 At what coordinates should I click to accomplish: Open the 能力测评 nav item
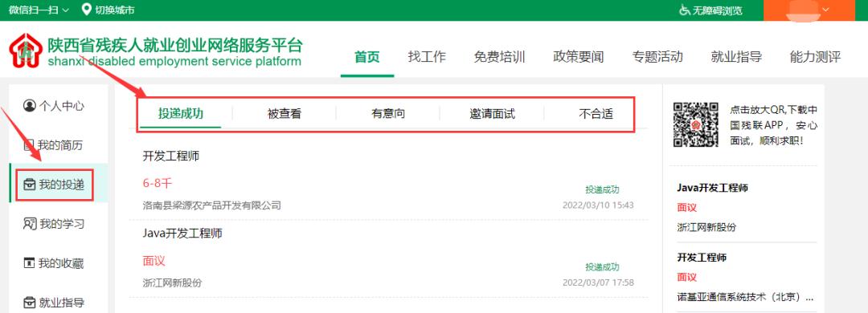[816, 56]
